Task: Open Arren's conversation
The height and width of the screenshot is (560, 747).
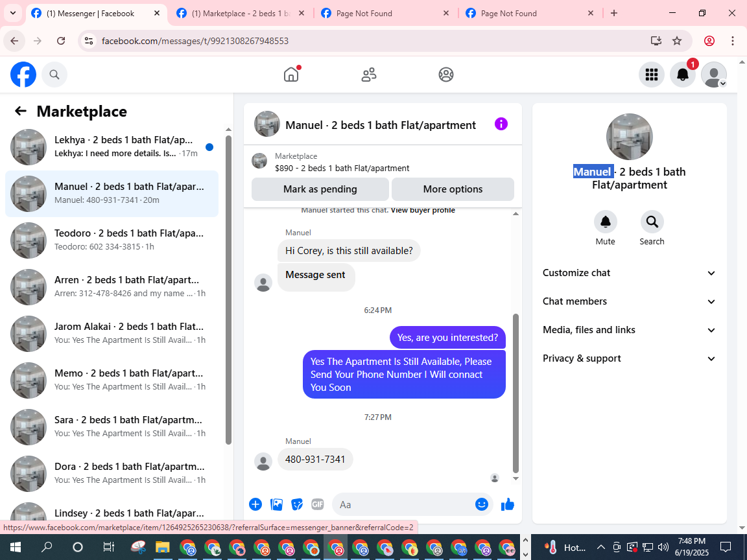Action: click(112, 286)
